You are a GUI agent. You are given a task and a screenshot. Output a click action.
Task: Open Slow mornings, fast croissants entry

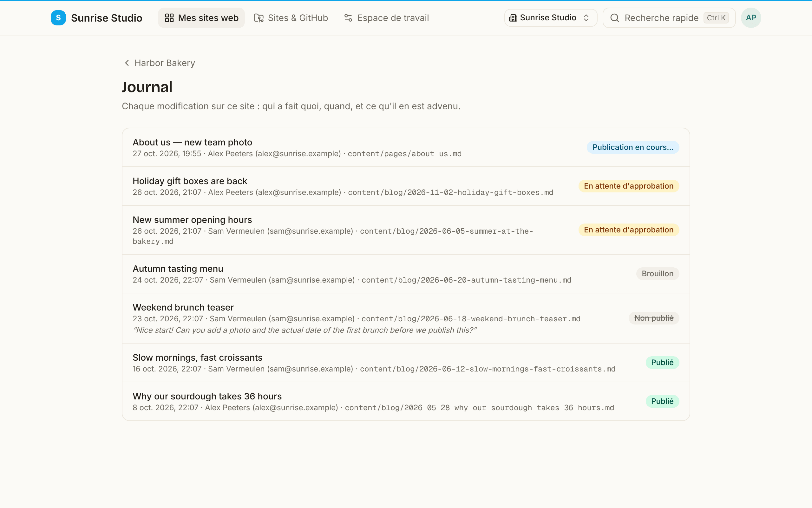(406, 363)
